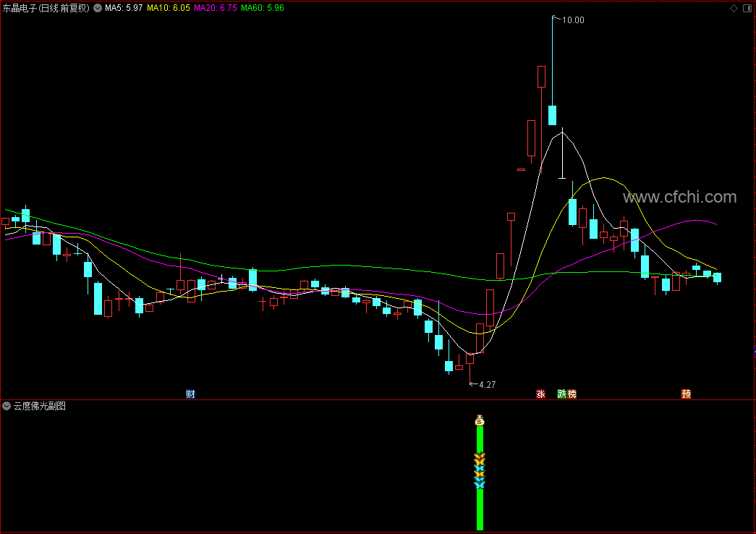This screenshot has height=534, width=756.
Task: Click the stock title 东晶电子(日线.前复权)
Action: click(x=46, y=8)
